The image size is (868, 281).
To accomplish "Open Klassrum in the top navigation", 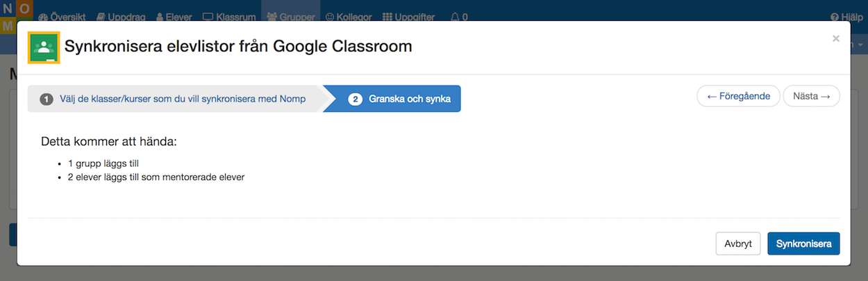I will click(229, 17).
